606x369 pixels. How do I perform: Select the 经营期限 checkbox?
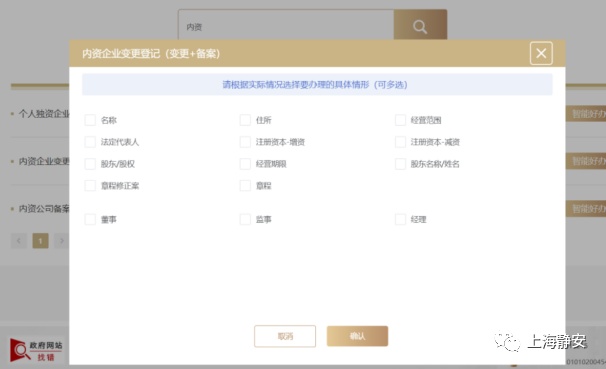(x=245, y=164)
